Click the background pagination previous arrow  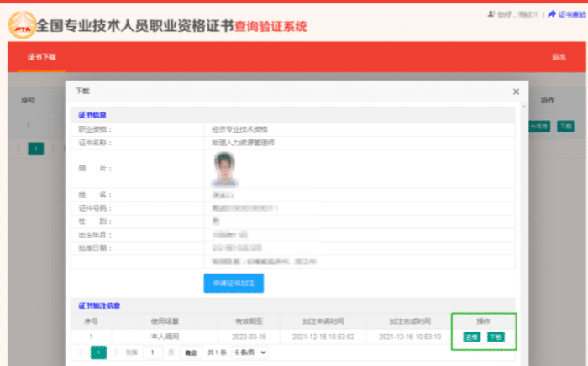pyautogui.click(x=18, y=149)
